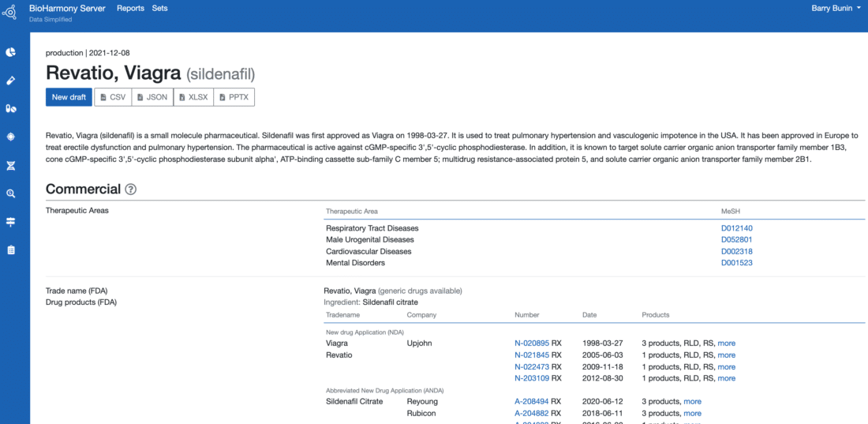Click the Rubicon company cell
Image resolution: width=868 pixels, height=424 pixels.
tap(421, 414)
